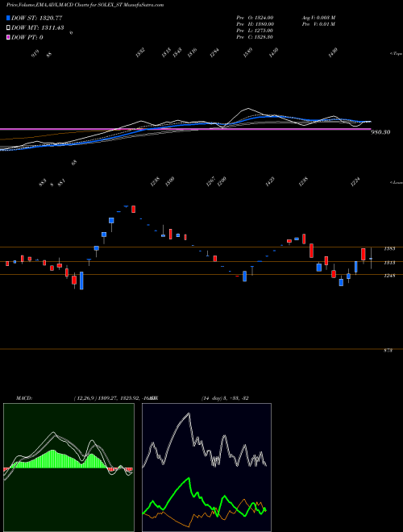Click the 1248 price level label

click(x=389, y=276)
